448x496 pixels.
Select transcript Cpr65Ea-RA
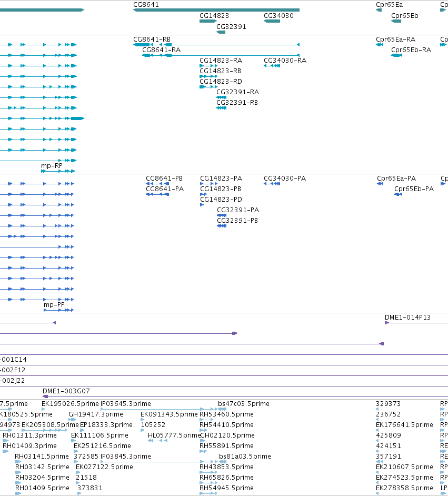point(380,45)
